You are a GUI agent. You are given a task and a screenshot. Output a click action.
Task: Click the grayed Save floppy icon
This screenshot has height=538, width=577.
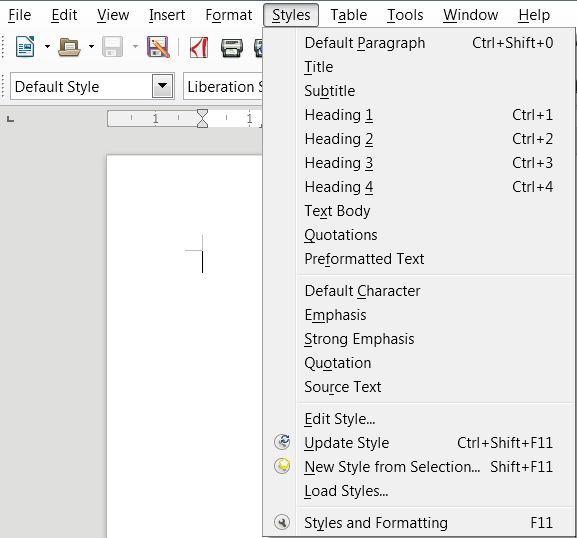[112, 47]
